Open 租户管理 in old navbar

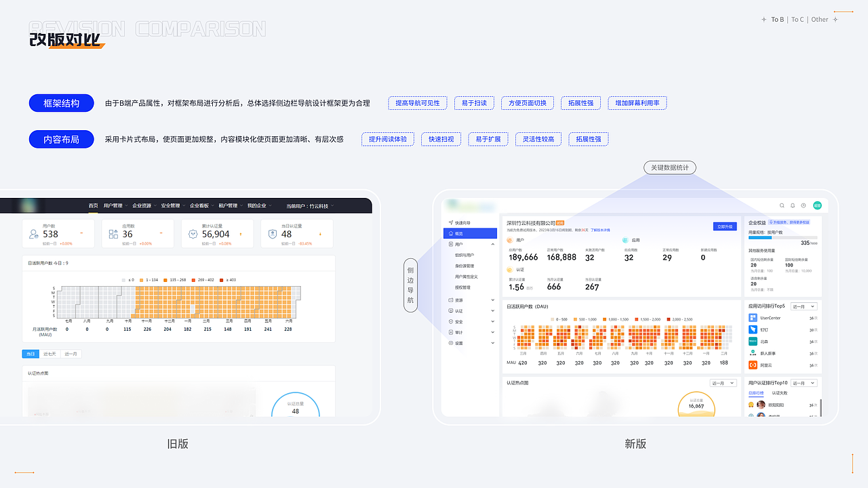pyautogui.click(x=231, y=205)
